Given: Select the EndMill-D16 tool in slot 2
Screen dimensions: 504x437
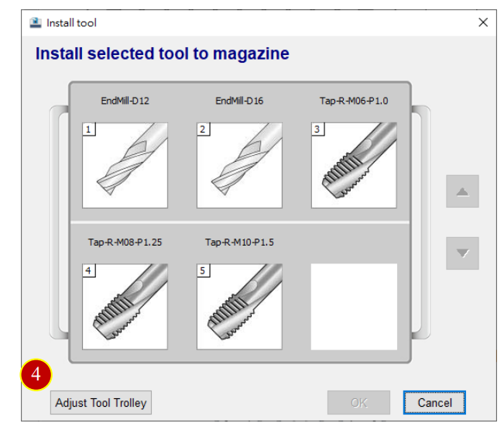Looking at the screenshot, I should point(239,165).
